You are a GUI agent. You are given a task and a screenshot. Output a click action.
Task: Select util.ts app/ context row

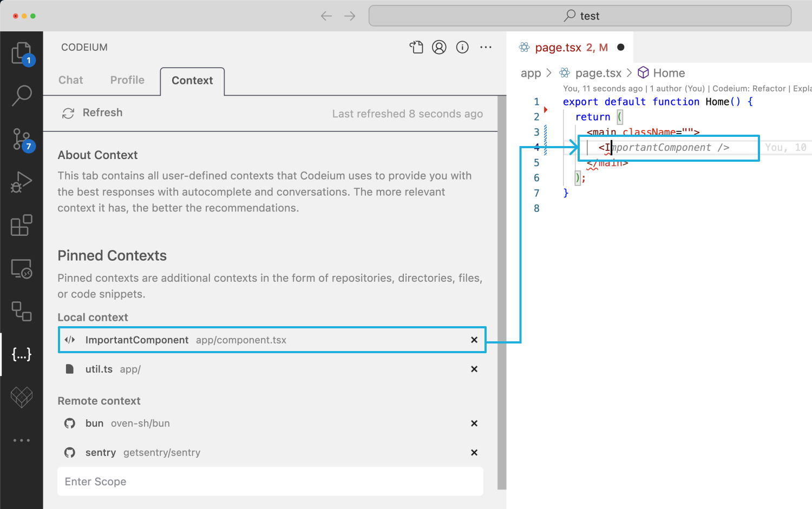pyautogui.click(x=271, y=369)
